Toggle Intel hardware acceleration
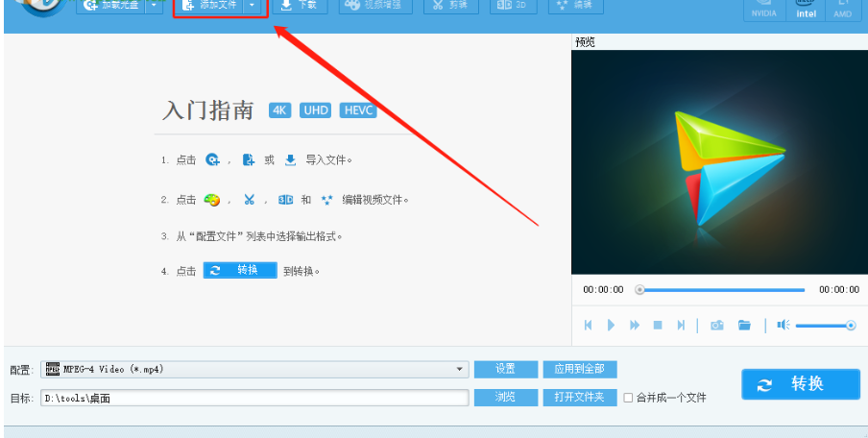Image resolution: width=868 pixels, height=438 pixels. tap(806, 10)
